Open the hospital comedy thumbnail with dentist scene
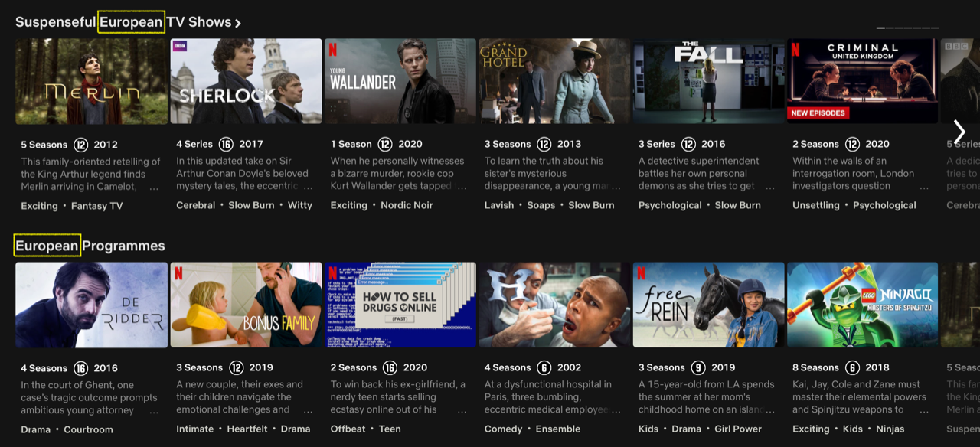The image size is (980, 447). pos(554,305)
